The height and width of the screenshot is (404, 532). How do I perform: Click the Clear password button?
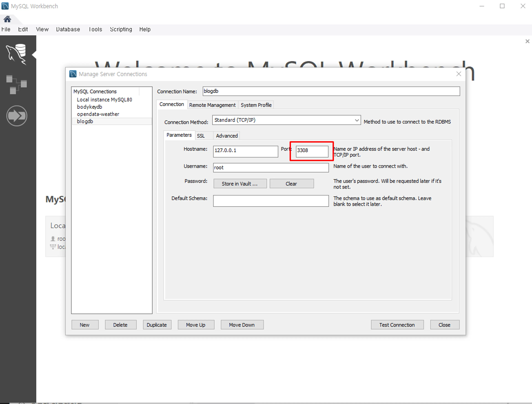click(x=291, y=184)
